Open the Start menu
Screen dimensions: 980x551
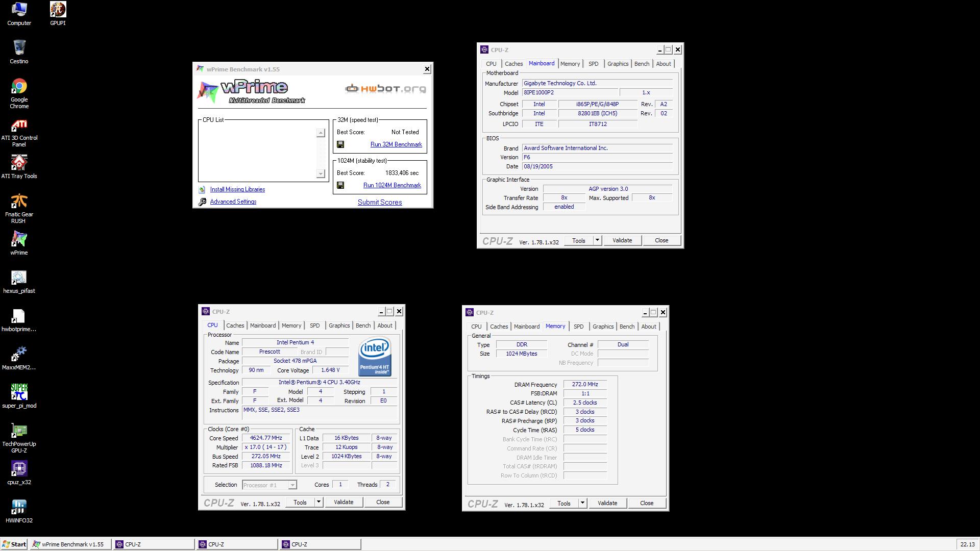(14, 544)
